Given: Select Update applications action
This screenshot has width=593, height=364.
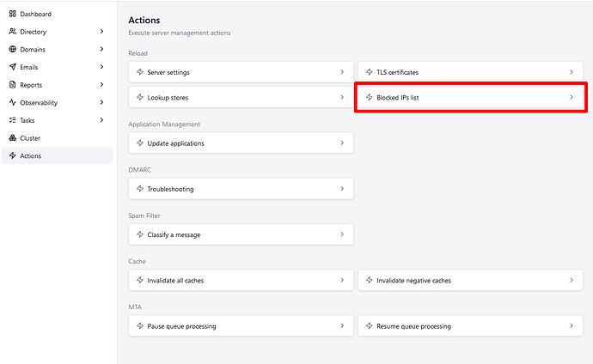Looking at the screenshot, I should tap(241, 143).
